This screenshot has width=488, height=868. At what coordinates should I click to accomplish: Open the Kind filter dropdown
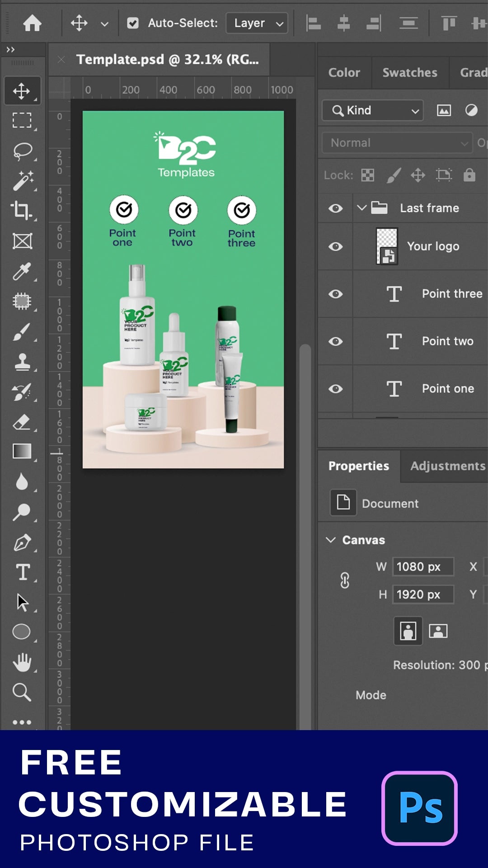pyautogui.click(x=373, y=111)
